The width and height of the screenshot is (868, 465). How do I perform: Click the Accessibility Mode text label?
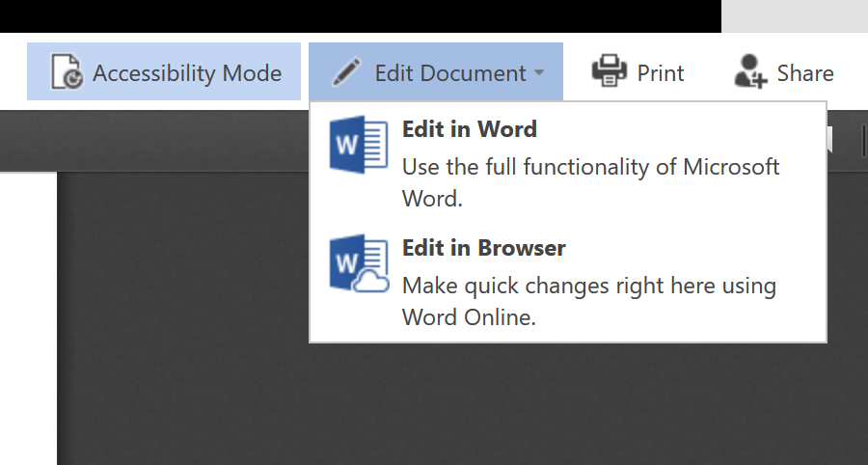[187, 73]
